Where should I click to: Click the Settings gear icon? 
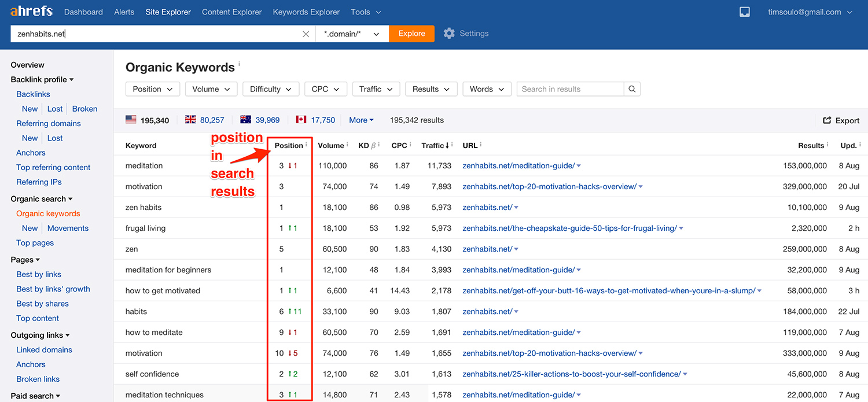click(x=449, y=34)
